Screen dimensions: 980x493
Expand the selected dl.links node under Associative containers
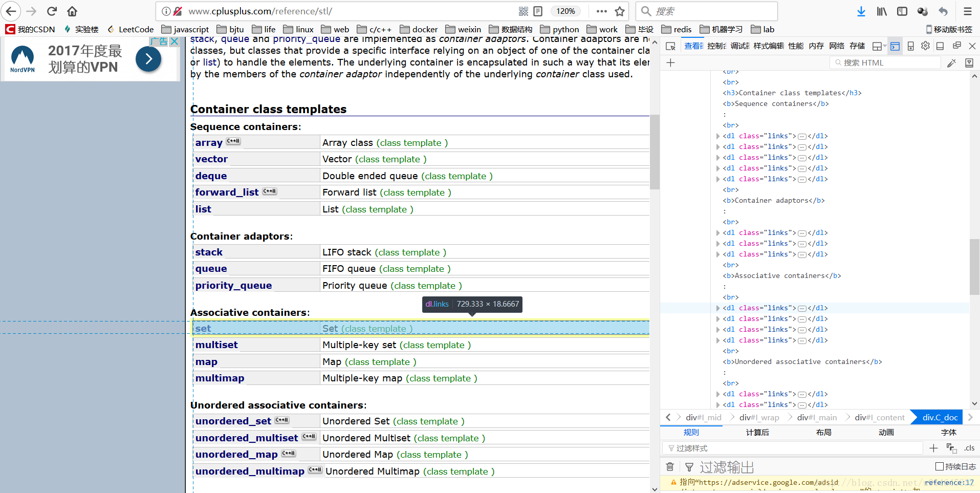(x=718, y=308)
